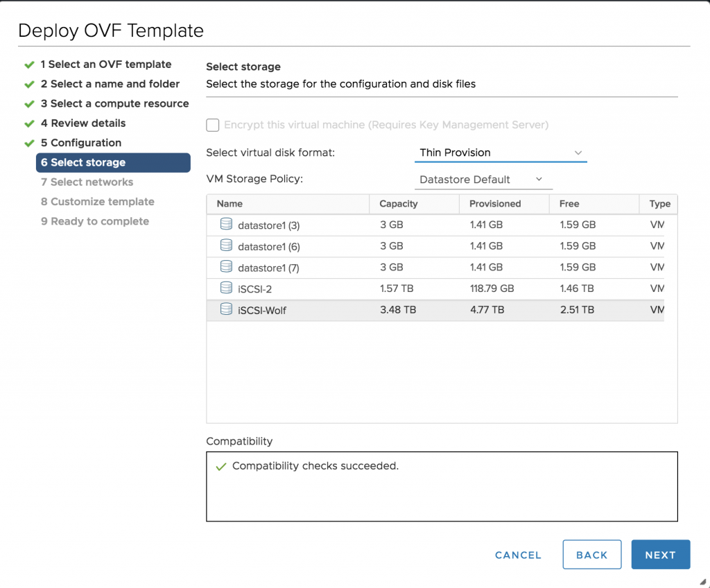Select step 6 Select storage
Image resolution: width=710 pixels, height=588 pixels.
click(113, 163)
